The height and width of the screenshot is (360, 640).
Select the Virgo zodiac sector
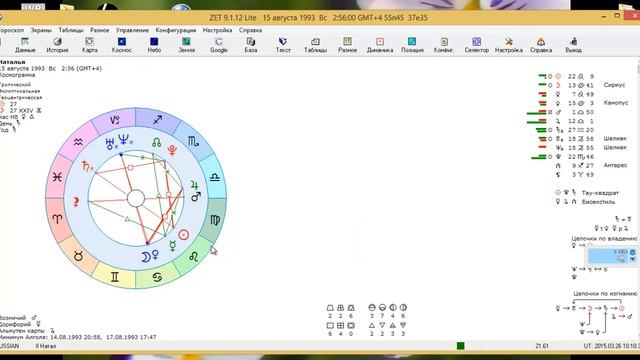(215, 220)
